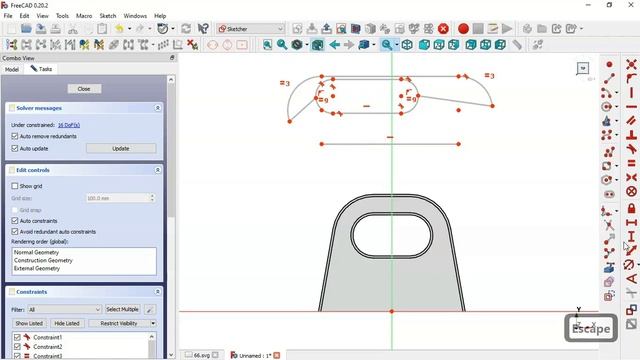Open the View menu
Viewport: 640px width, 360px height.
coord(42,16)
